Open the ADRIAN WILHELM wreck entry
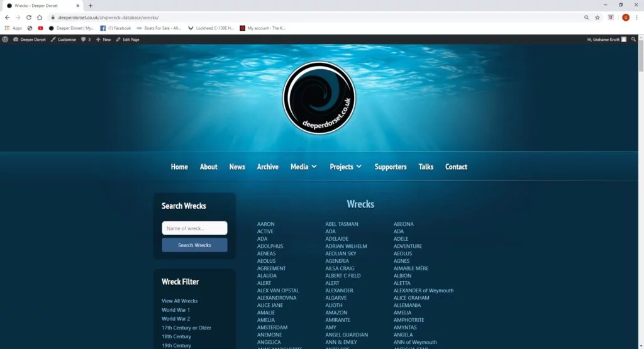644x349 pixels. tap(347, 247)
